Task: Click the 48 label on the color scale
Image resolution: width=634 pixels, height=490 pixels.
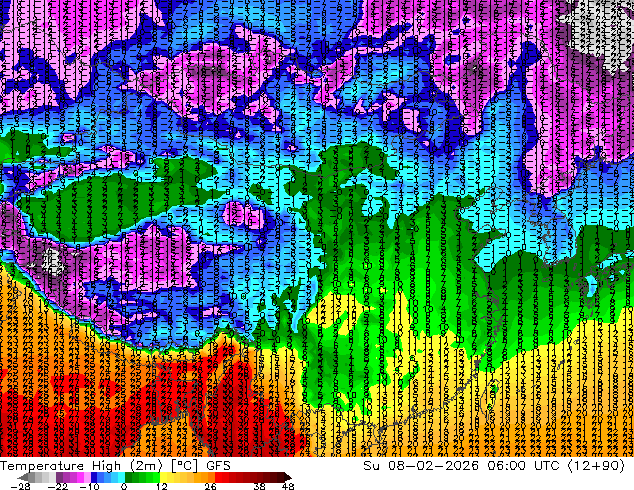Action: pos(288,486)
